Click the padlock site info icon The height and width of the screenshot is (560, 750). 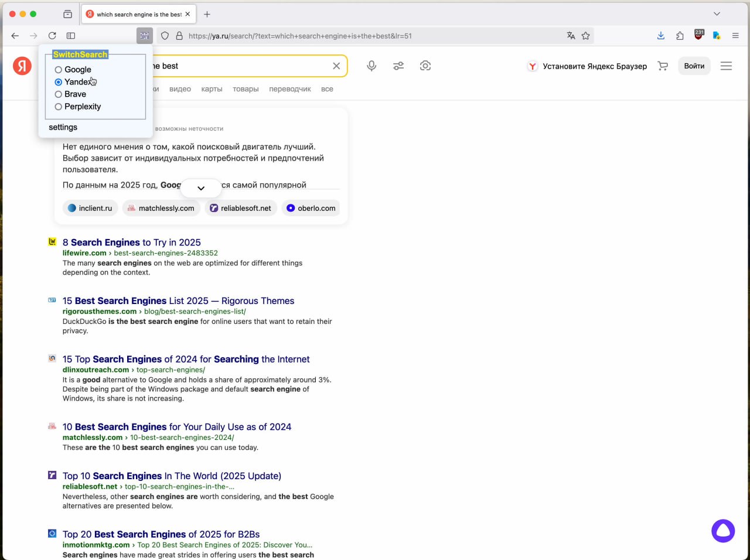pos(179,36)
